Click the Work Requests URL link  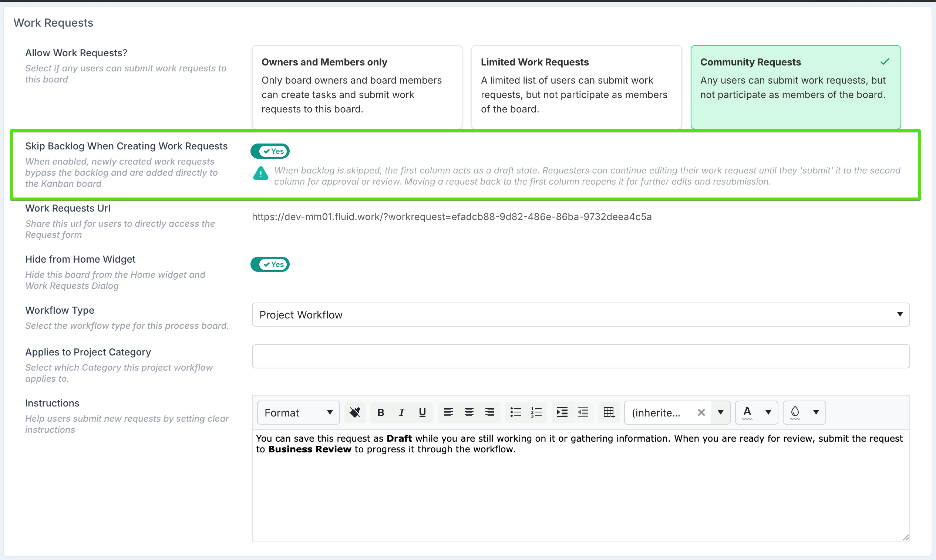451,217
